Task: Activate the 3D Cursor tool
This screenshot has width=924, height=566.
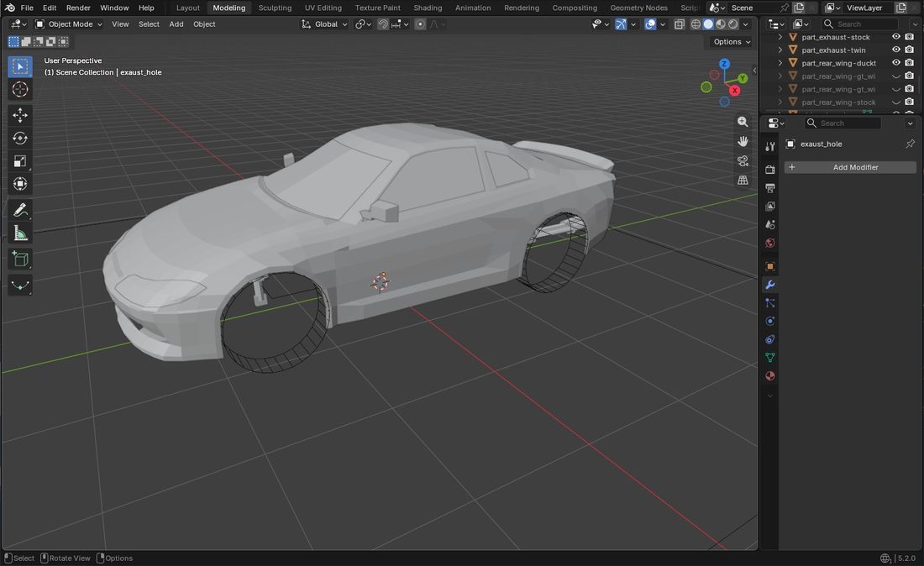Action: (x=20, y=90)
